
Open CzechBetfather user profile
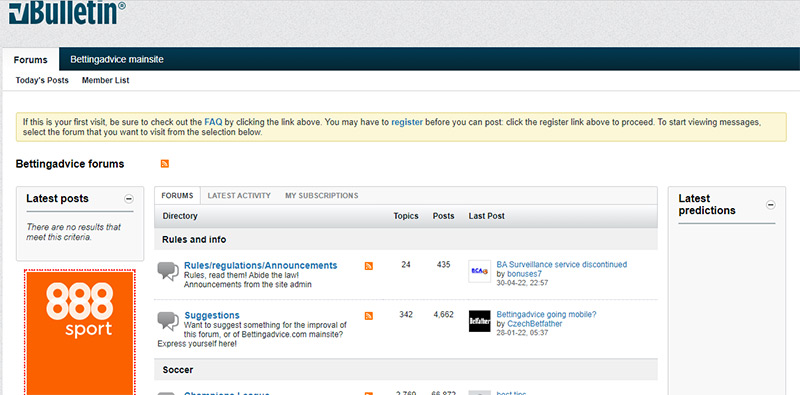(535, 324)
